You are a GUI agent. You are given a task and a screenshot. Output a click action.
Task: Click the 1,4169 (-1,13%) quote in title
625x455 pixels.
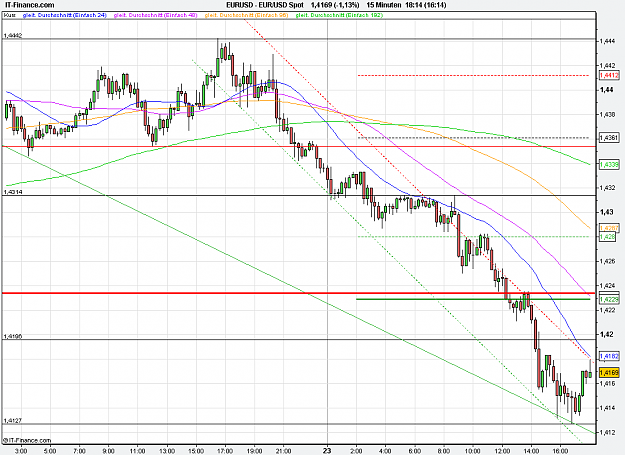(335, 5)
